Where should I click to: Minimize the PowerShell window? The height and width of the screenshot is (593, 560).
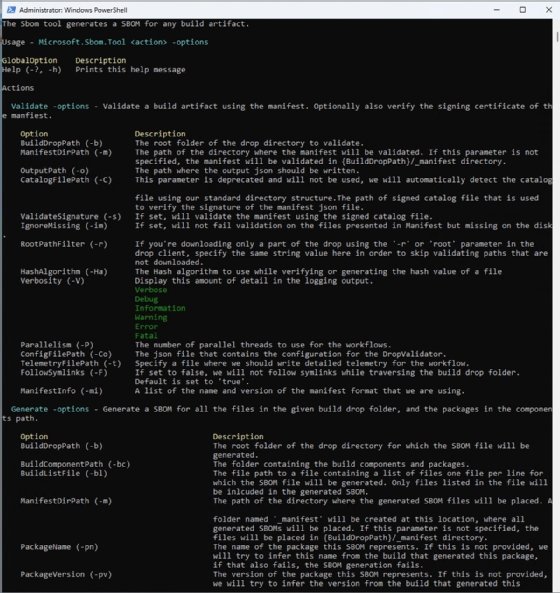(x=497, y=10)
